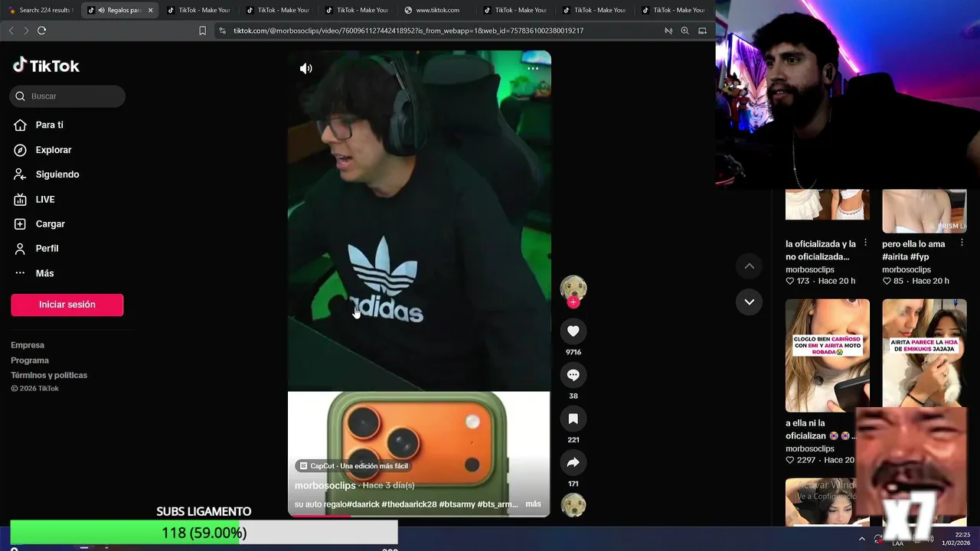This screenshot has width=980, height=551.
Task: Open the zoom magnifier icon in toolbar
Action: tap(684, 31)
